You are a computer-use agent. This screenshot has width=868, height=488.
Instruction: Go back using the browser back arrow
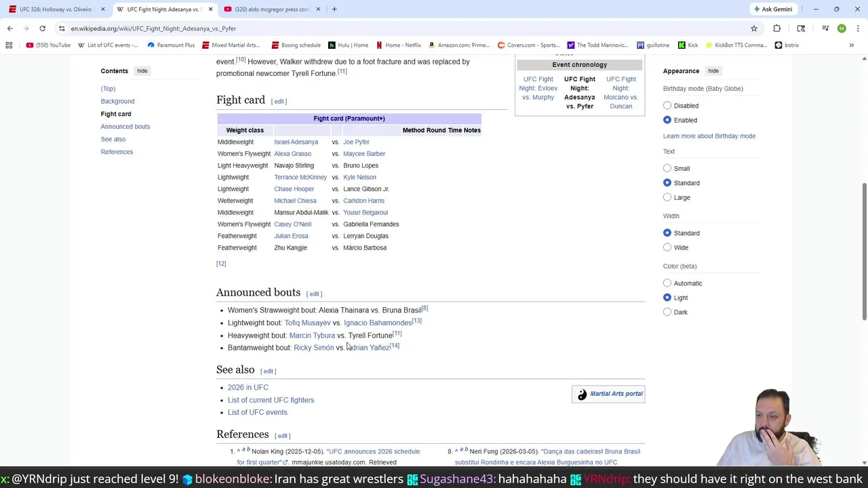[x=9, y=28]
